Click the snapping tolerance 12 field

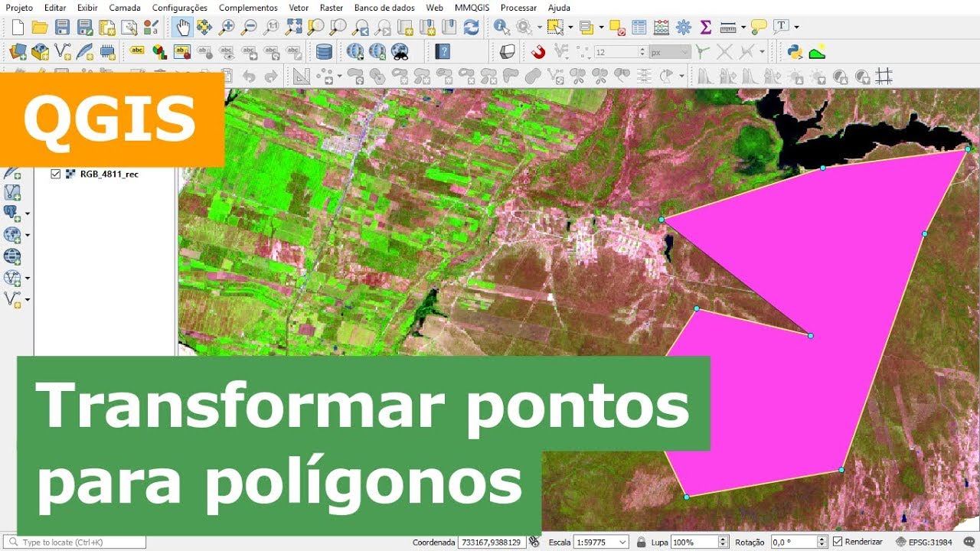pyautogui.click(x=620, y=52)
